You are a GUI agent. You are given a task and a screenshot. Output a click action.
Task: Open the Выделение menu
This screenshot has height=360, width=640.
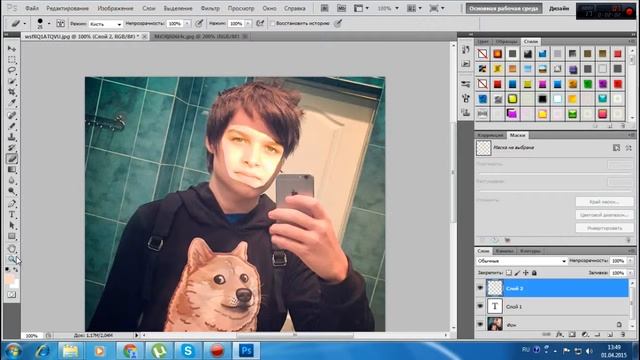(178, 8)
